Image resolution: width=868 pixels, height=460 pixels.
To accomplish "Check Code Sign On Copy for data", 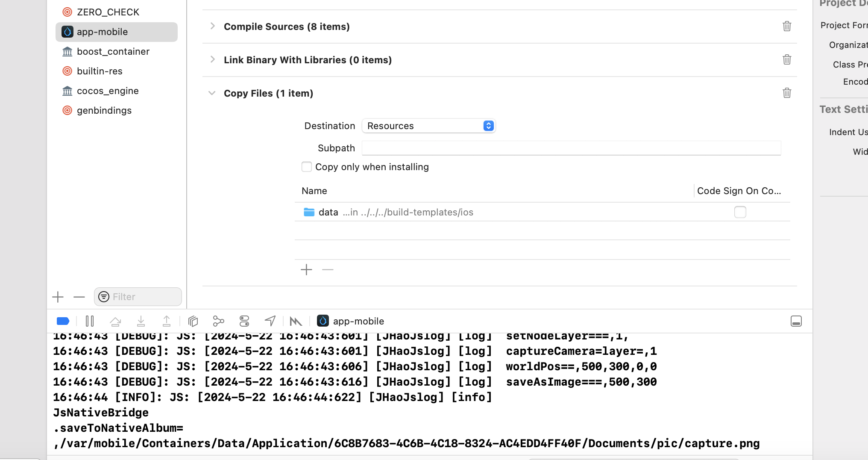I will click(740, 212).
